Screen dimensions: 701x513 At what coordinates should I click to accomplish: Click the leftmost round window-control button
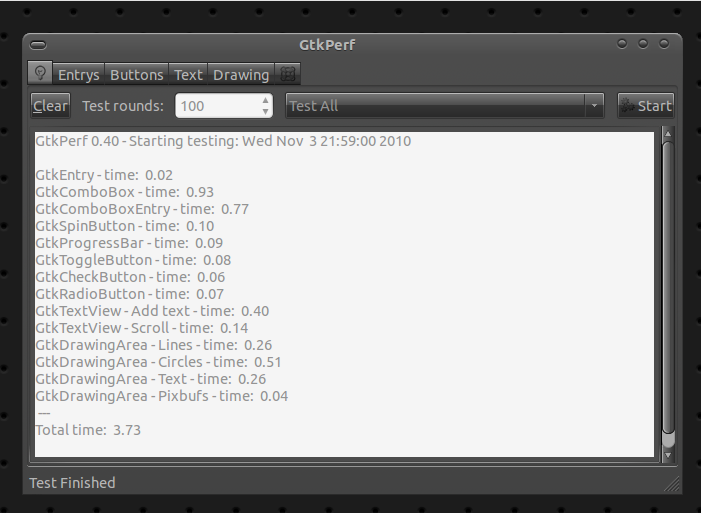621,43
